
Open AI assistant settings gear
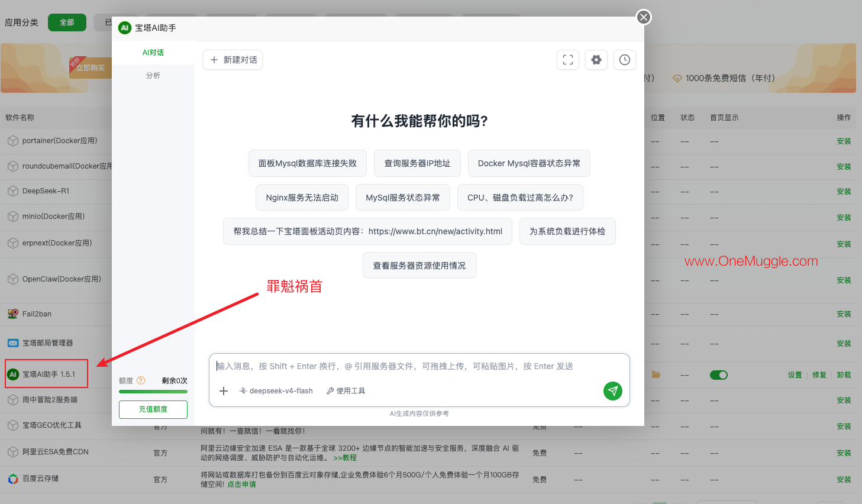[596, 60]
